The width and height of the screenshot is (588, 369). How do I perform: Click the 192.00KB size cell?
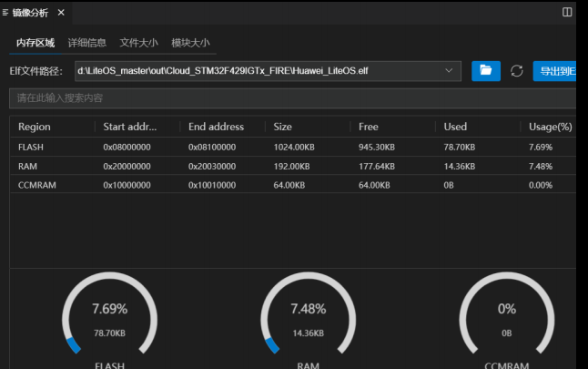(291, 167)
